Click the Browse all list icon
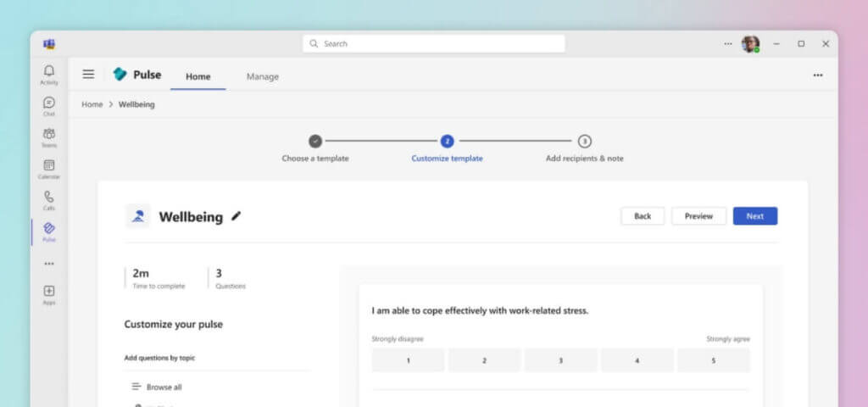Image resolution: width=868 pixels, height=407 pixels. (136, 387)
